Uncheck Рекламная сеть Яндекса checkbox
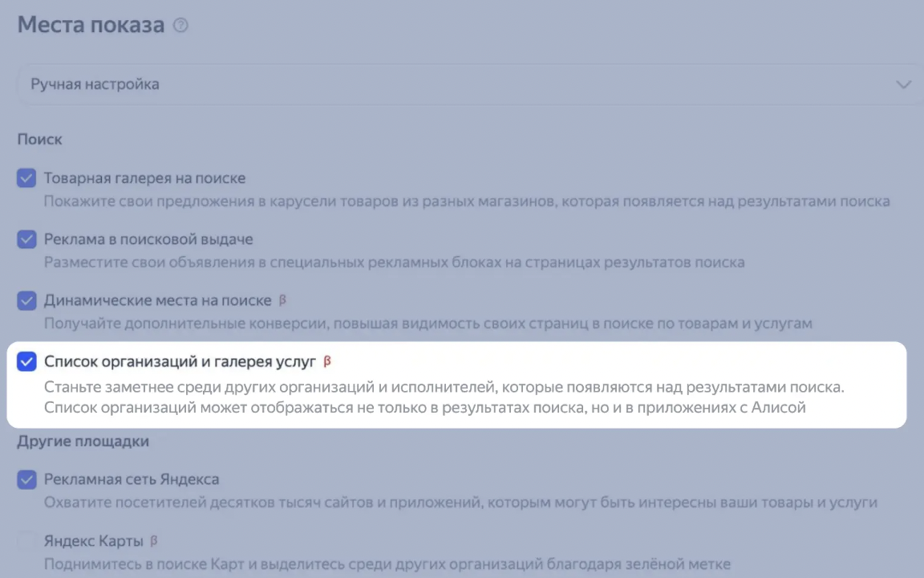Viewport: 924px width, 578px height. (26, 479)
